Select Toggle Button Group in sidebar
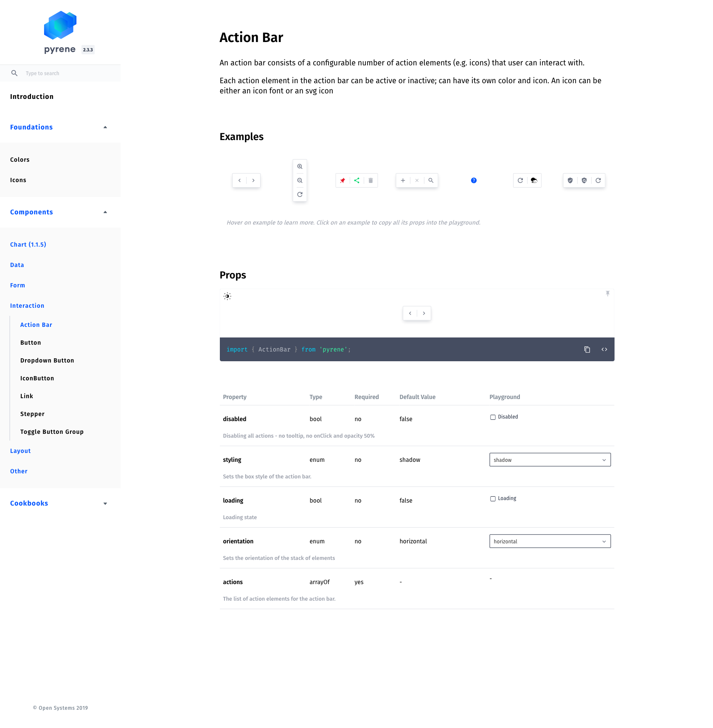Image resolution: width=713 pixels, height=728 pixels. tap(52, 432)
